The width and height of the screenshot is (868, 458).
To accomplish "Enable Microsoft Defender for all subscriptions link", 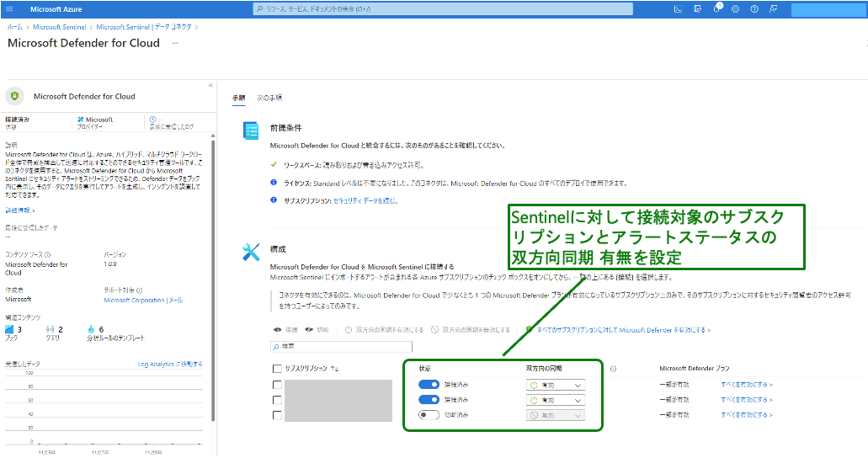I will (x=623, y=330).
